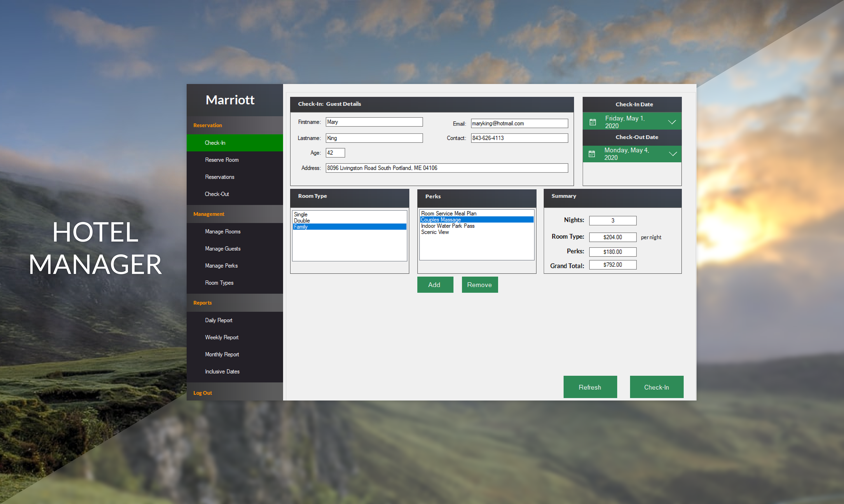Click the Perks total field

point(613,252)
